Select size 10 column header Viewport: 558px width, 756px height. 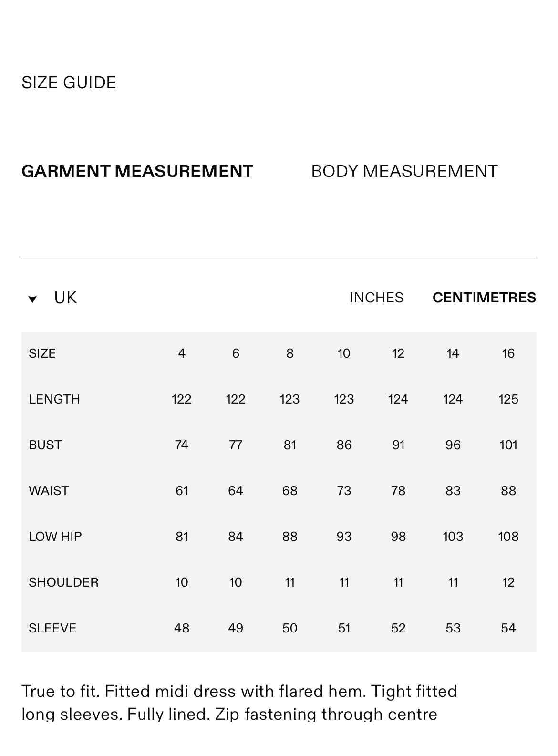pyautogui.click(x=344, y=353)
